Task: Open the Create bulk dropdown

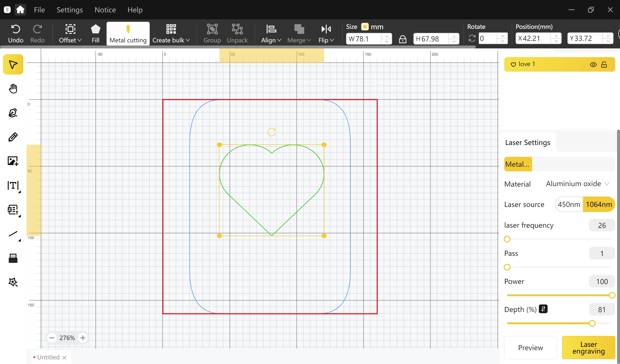Action: (x=171, y=34)
